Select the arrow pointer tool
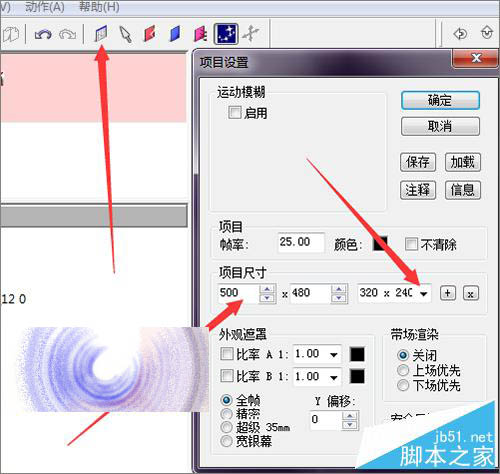This screenshot has width=500, height=474. point(125,34)
